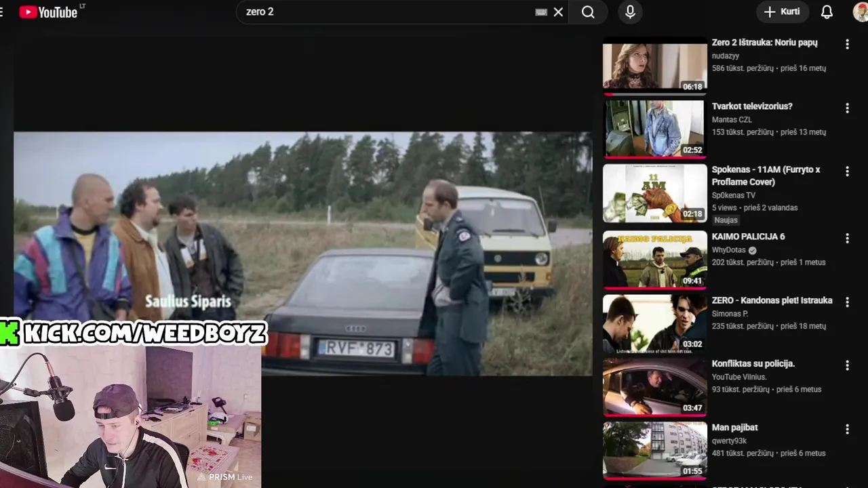The image size is (868, 488).
Task: Open the on-screen keyboard icon in search
Action: click(x=541, y=12)
